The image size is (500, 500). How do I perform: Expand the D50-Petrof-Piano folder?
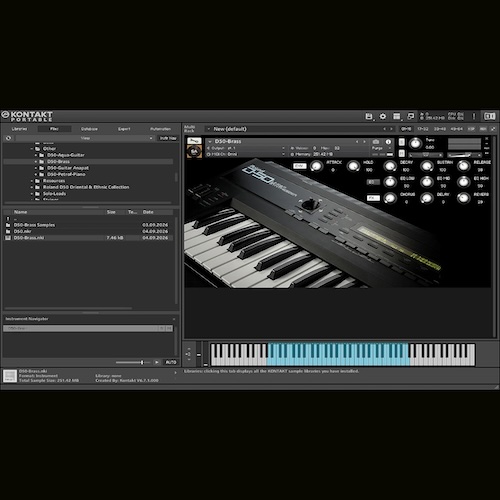coord(36,175)
